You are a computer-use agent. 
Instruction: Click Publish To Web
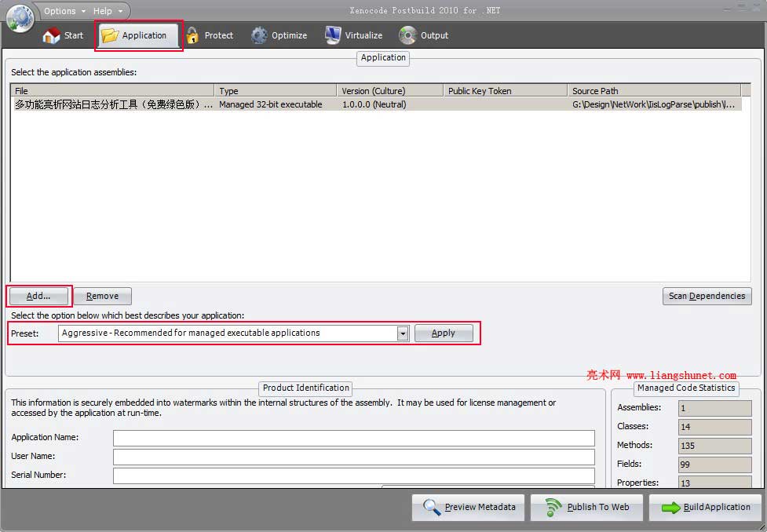[587, 508]
